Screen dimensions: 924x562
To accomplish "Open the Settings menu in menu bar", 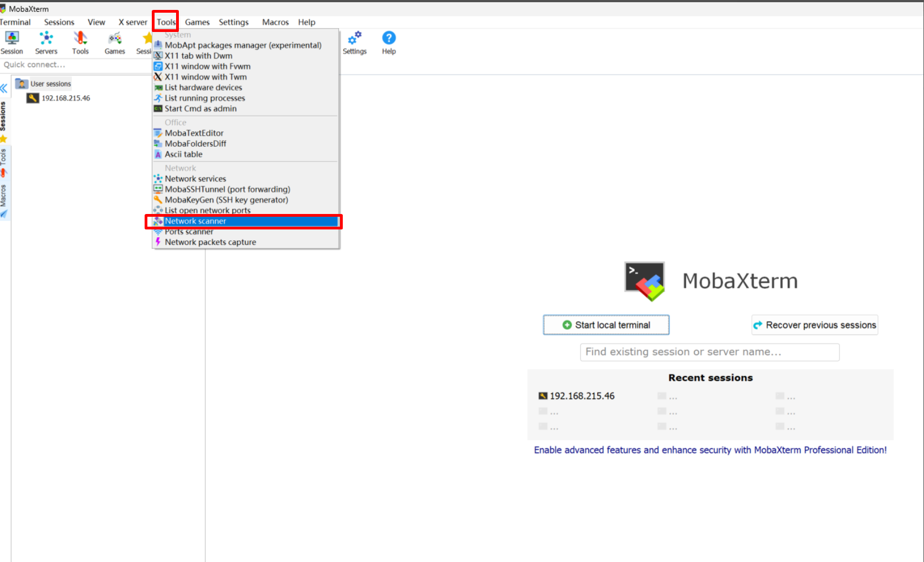I will point(233,22).
